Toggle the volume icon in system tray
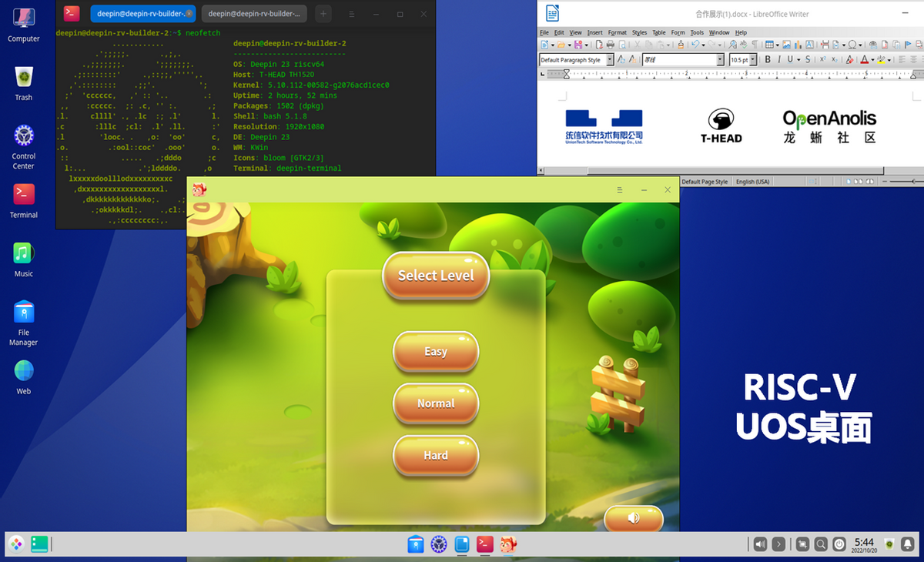924x562 pixels. pos(760,544)
